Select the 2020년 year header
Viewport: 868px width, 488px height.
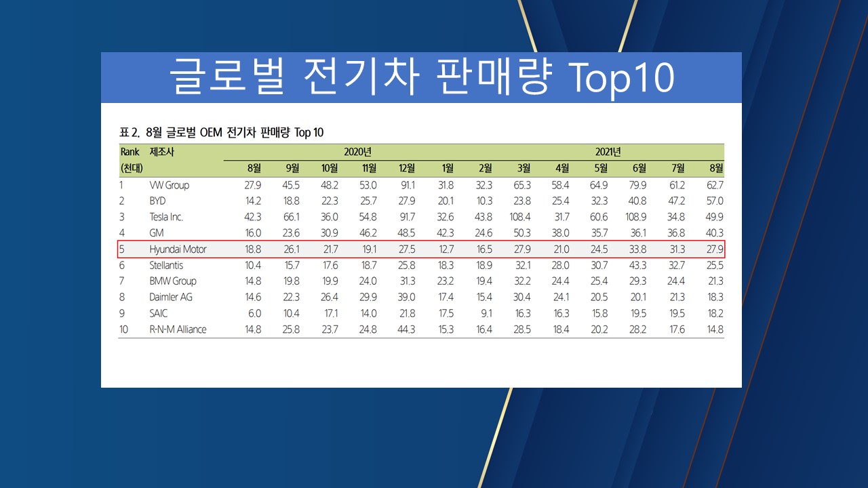click(357, 152)
